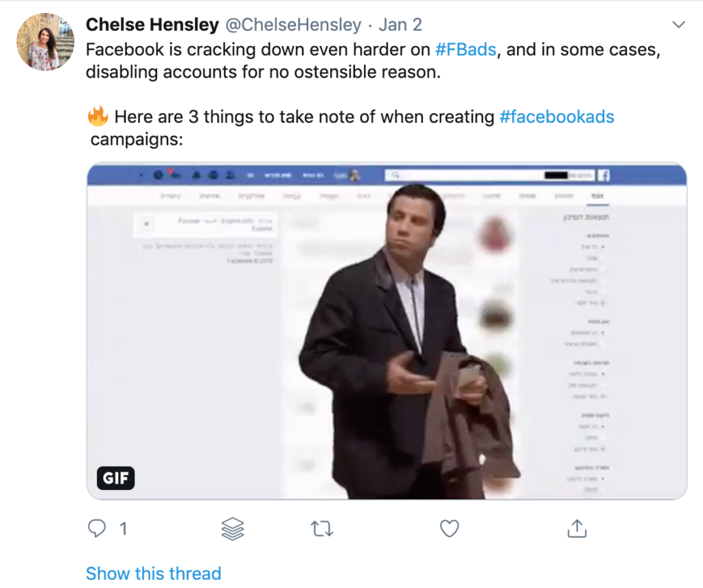703x588 pixels.
Task: Click the share upload icon
Action: (577, 528)
